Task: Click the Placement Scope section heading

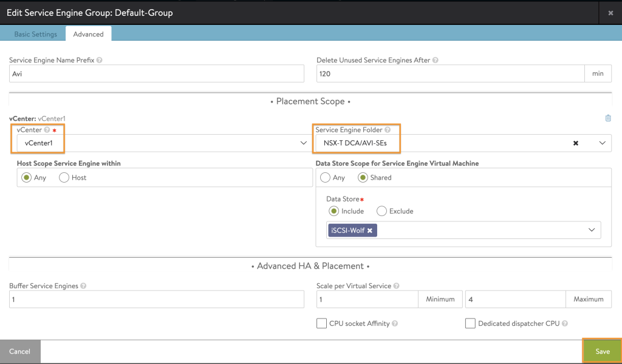Action: tap(310, 101)
